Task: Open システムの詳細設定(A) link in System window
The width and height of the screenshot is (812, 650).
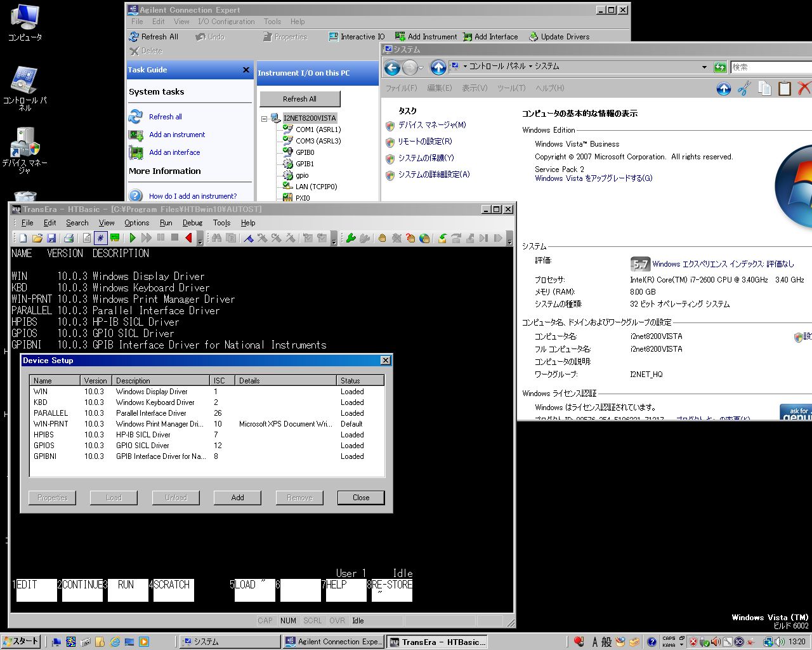Action: pos(434,175)
